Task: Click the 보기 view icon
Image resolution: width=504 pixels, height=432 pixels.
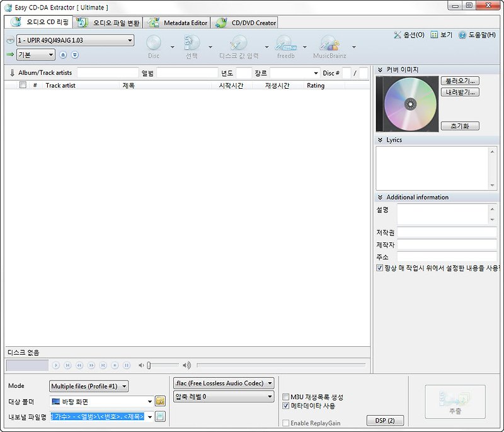Action: 440,33
